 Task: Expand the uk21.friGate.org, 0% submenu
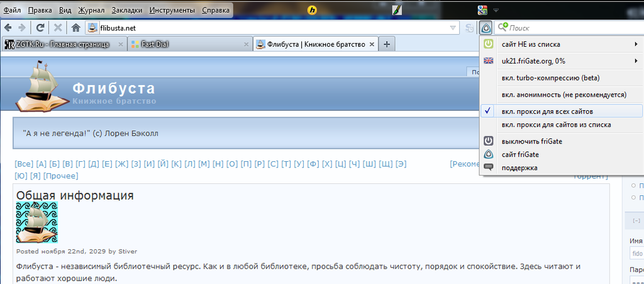[562, 61]
